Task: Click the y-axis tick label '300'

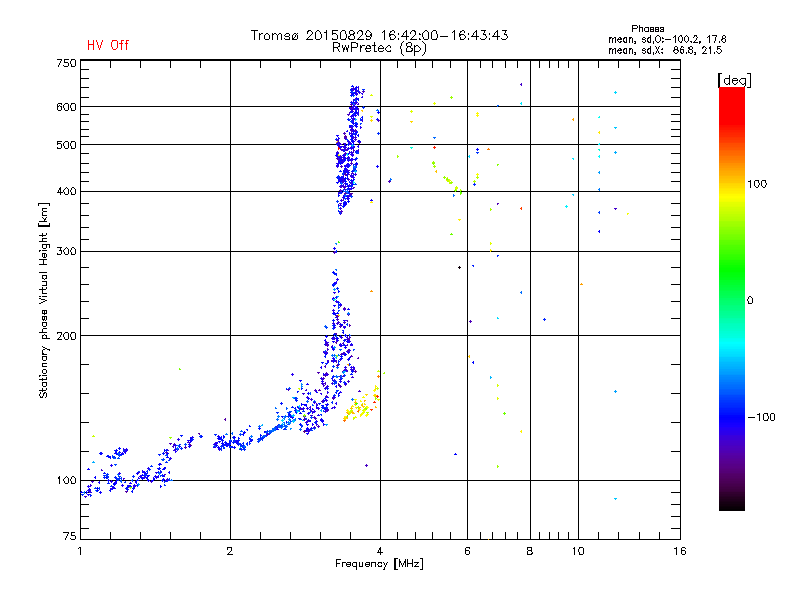Action: (66, 251)
